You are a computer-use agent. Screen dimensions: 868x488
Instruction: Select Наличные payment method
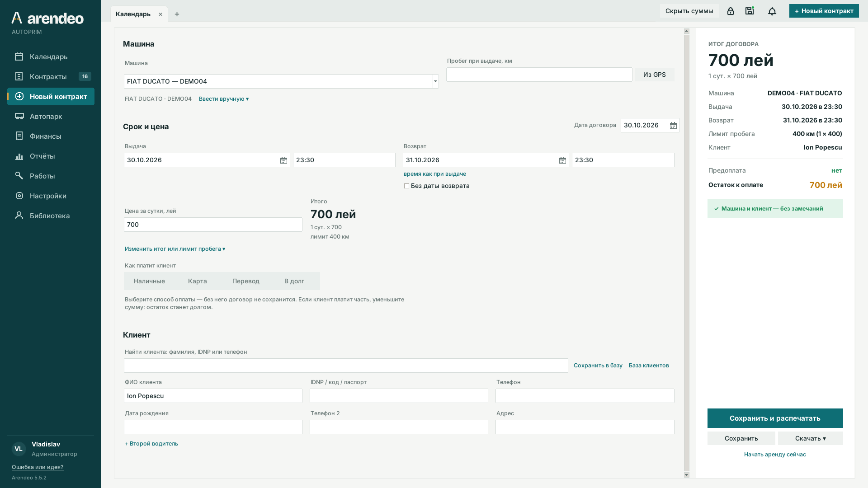point(149,281)
